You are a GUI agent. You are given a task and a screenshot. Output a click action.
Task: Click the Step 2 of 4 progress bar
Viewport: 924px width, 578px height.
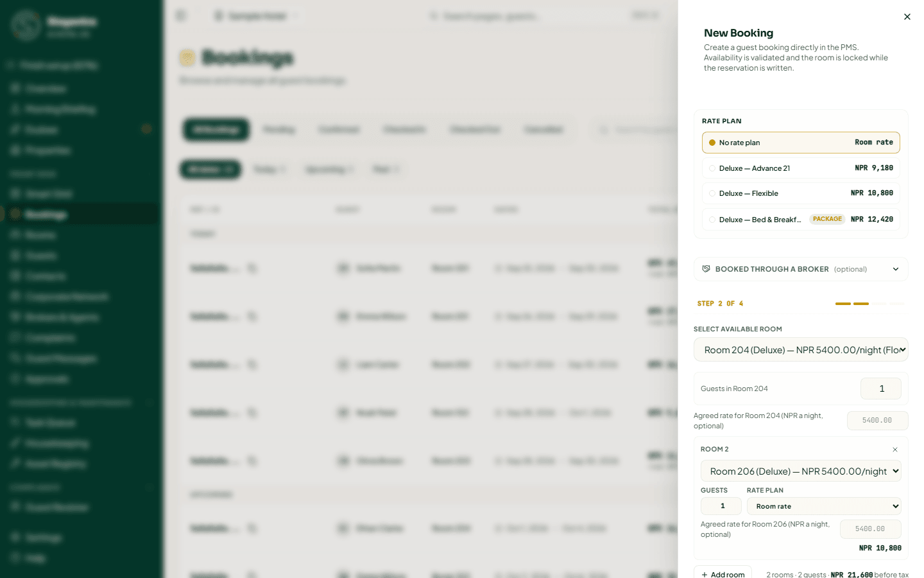pos(869,304)
